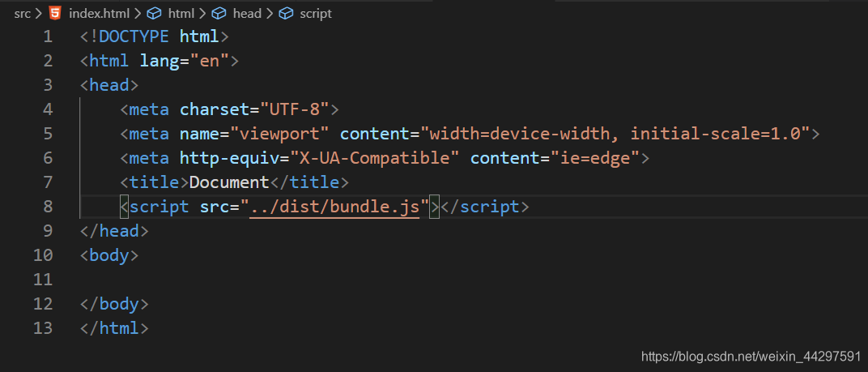Click the closing head tag on line 9

[x=114, y=231]
